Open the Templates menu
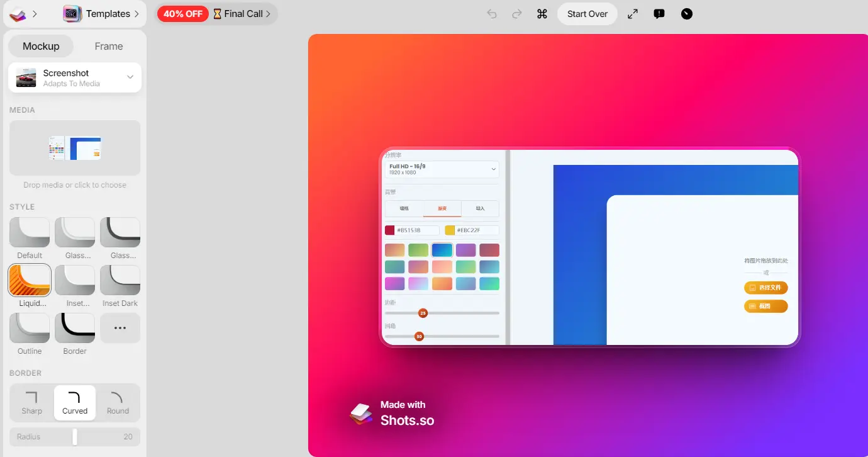 pos(102,14)
